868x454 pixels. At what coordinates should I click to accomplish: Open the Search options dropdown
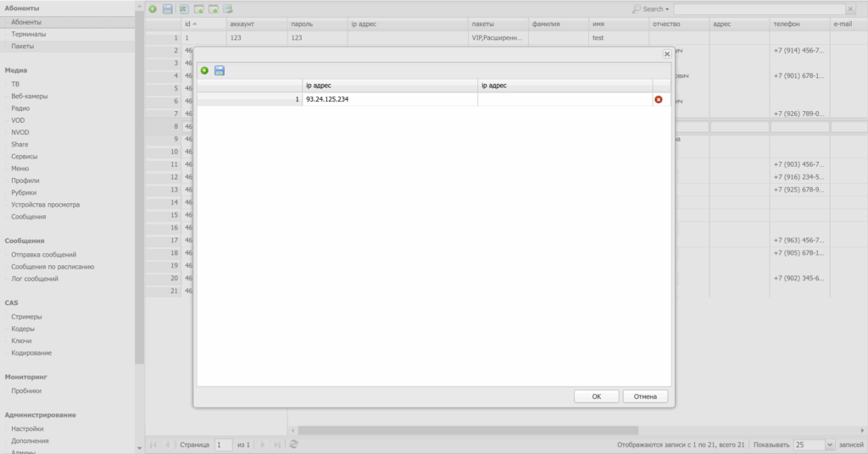coord(650,9)
